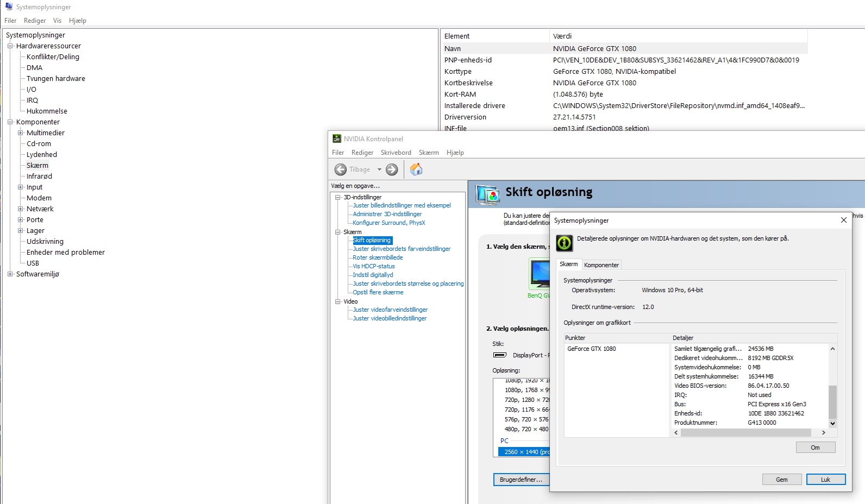Screen dimensions: 865x504
Task: Click the green NVIDIA info icon in dialog
Action: (x=565, y=243)
